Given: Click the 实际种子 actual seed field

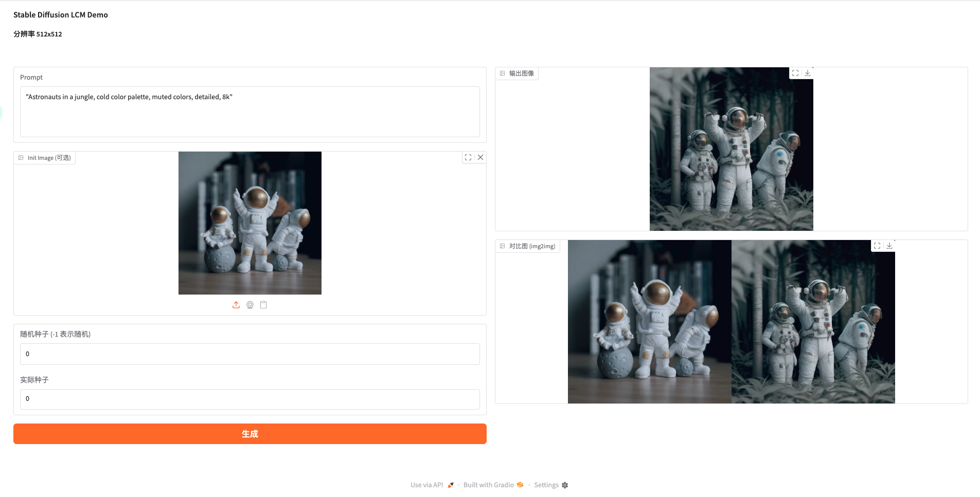Looking at the screenshot, I should click(x=250, y=399).
